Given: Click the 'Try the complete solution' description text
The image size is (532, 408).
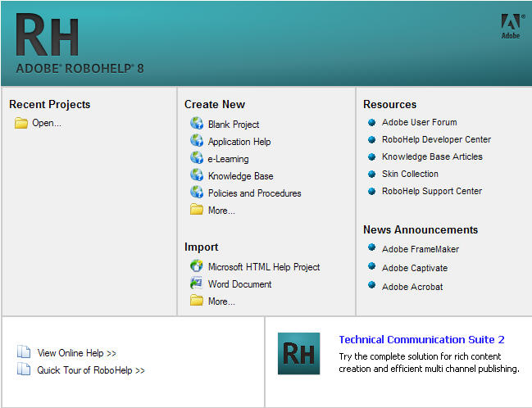Looking at the screenshot, I should point(429,363).
